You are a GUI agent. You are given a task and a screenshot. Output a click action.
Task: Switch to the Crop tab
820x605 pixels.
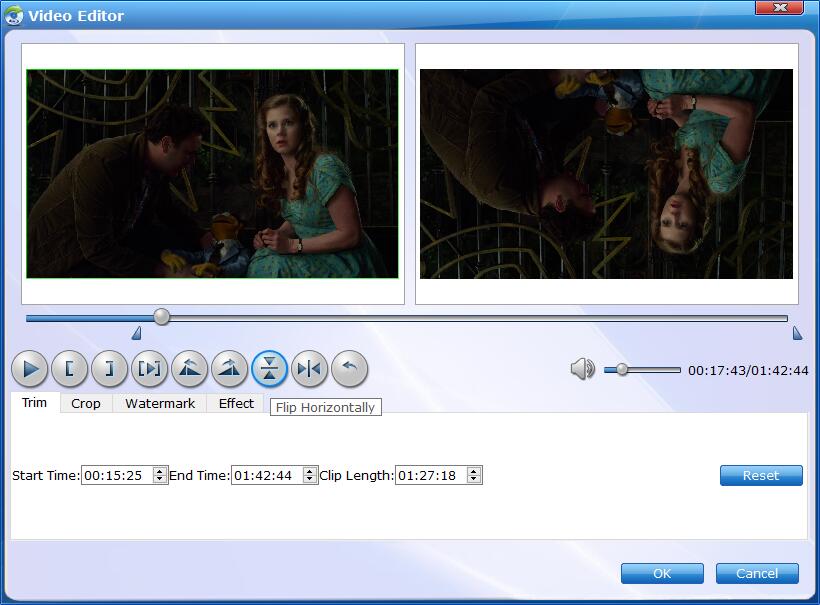coord(86,404)
